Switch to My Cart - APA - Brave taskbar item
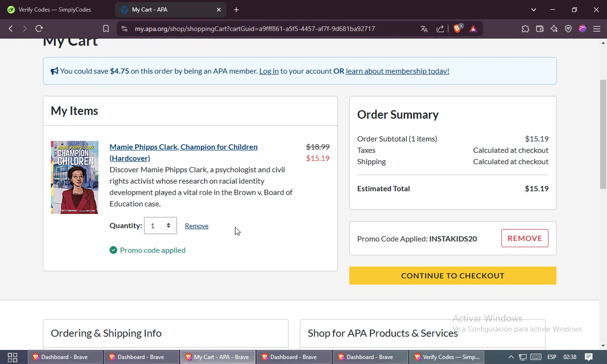Viewport: 607px width, 364px height. [218, 357]
